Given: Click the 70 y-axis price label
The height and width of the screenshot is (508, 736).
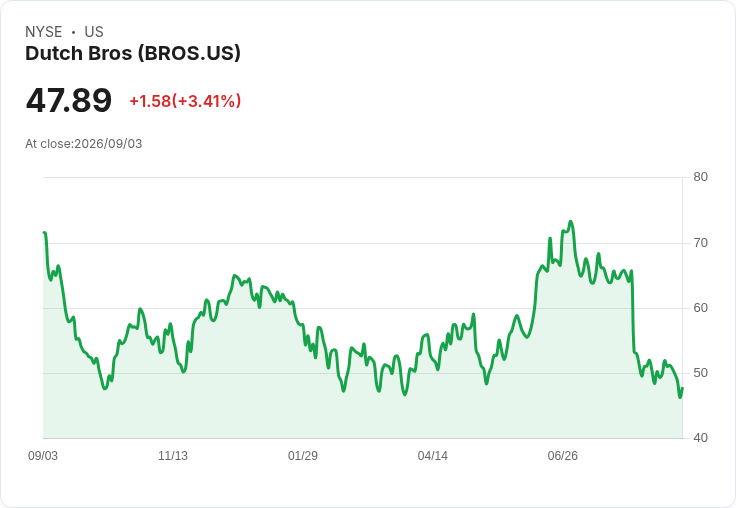Looking at the screenshot, I should (700, 243).
